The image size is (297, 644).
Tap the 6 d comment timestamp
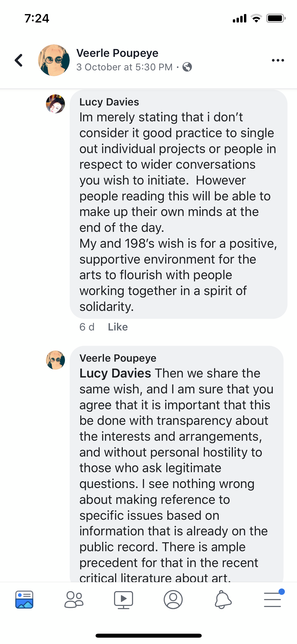[x=87, y=327]
